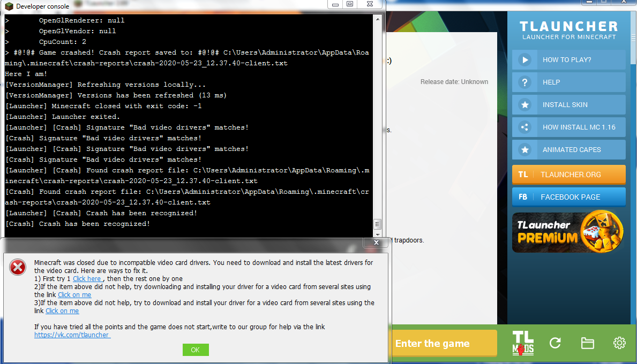Image resolution: width=637 pixels, height=364 pixels.
Task: Click the red error icon in the crash dialog
Action: pos(18,267)
